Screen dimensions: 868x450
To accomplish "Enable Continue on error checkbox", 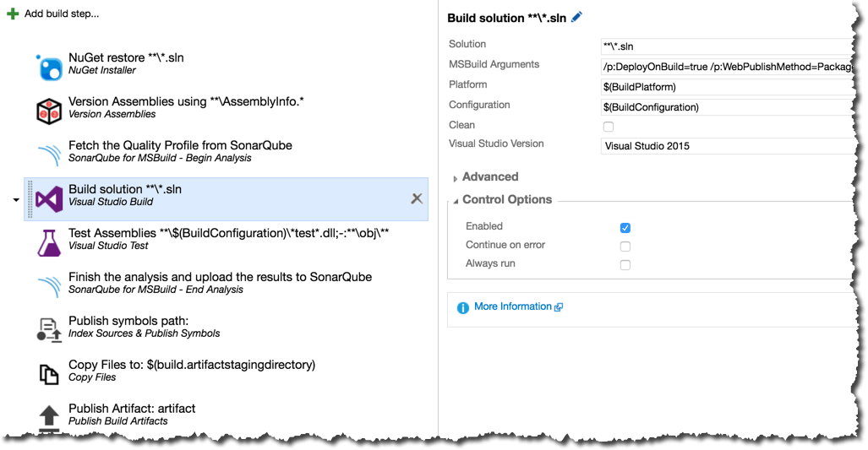I will [x=625, y=247].
